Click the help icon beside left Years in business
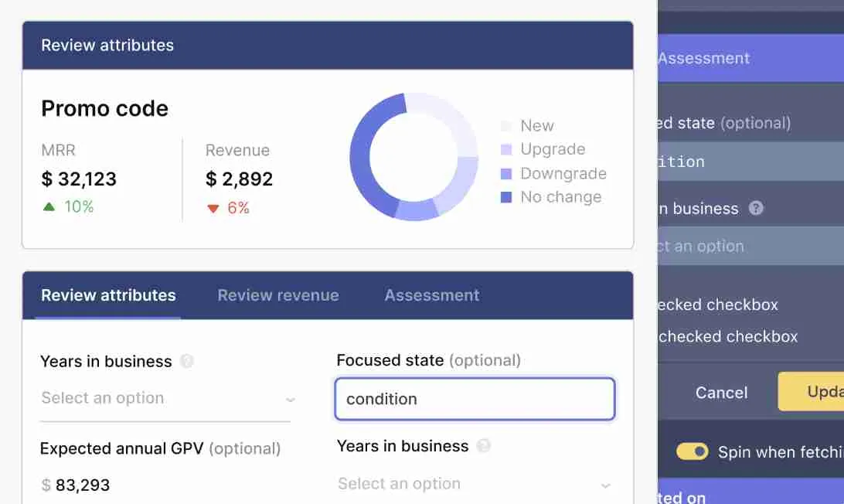This screenshot has width=844, height=504. (187, 361)
